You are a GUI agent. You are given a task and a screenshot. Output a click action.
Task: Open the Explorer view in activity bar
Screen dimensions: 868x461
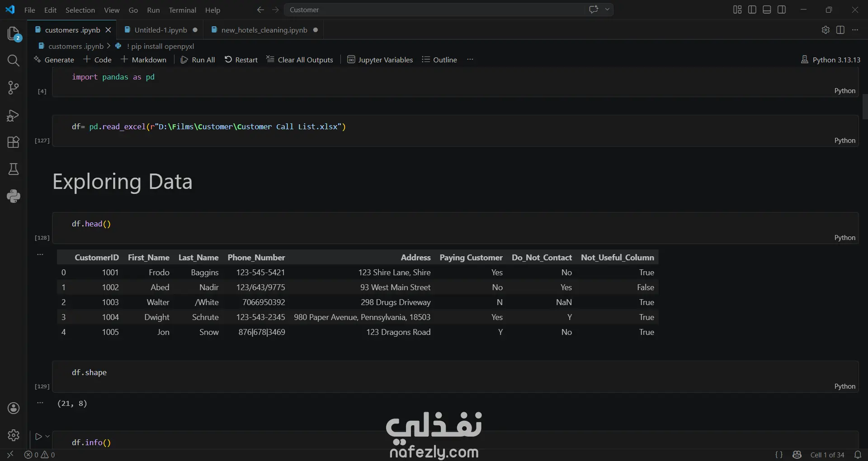(x=14, y=33)
